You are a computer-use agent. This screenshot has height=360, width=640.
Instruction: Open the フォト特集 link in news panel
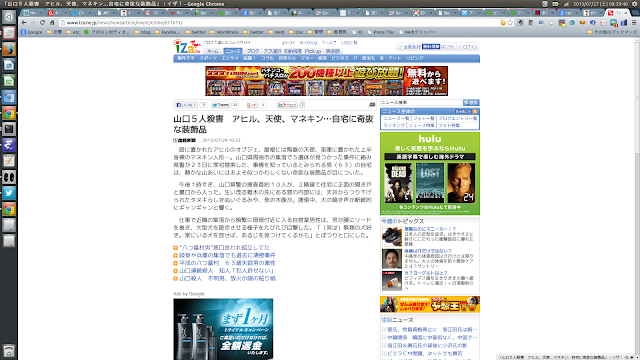(x=449, y=125)
